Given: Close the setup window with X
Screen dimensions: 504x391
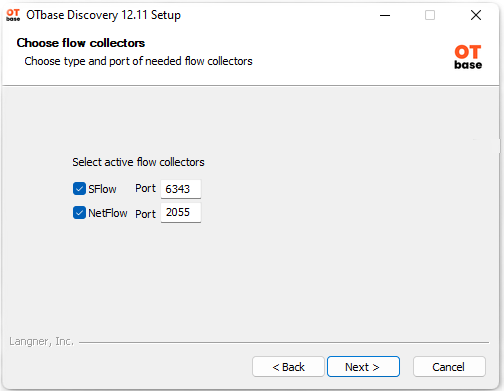Looking at the screenshot, I should [x=476, y=15].
